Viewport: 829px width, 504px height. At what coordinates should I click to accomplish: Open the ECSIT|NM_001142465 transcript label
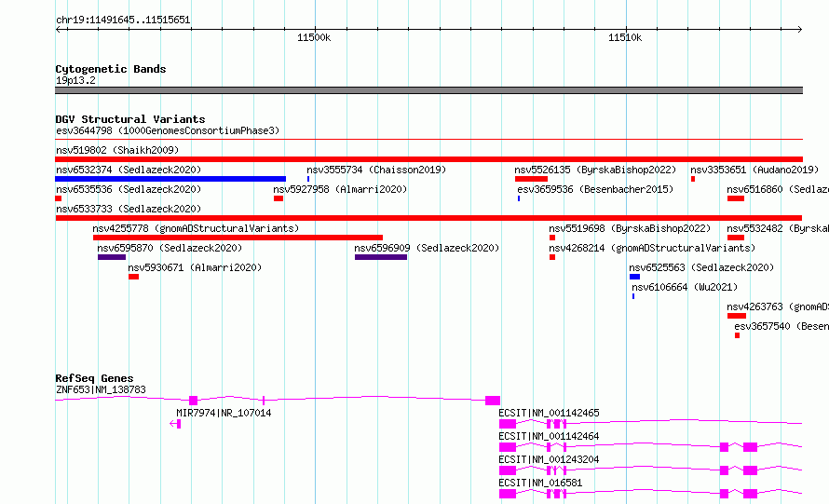pos(549,413)
